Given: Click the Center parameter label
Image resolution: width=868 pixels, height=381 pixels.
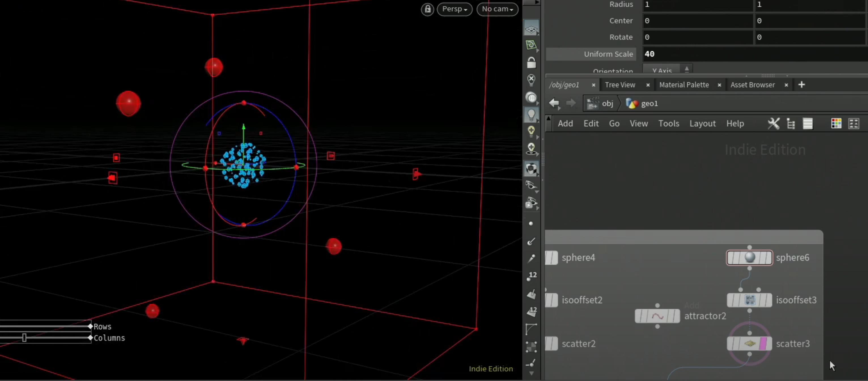Looking at the screenshot, I should click(x=621, y=21).
